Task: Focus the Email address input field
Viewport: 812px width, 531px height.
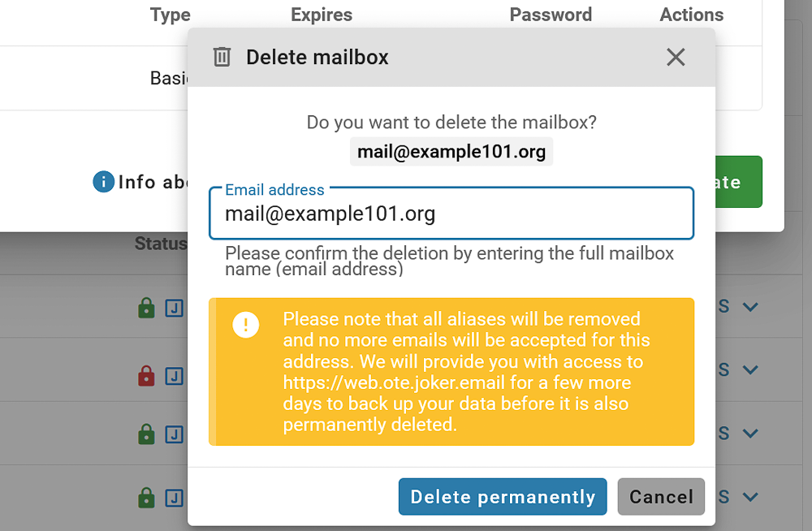Action: [x=451, y=214]
